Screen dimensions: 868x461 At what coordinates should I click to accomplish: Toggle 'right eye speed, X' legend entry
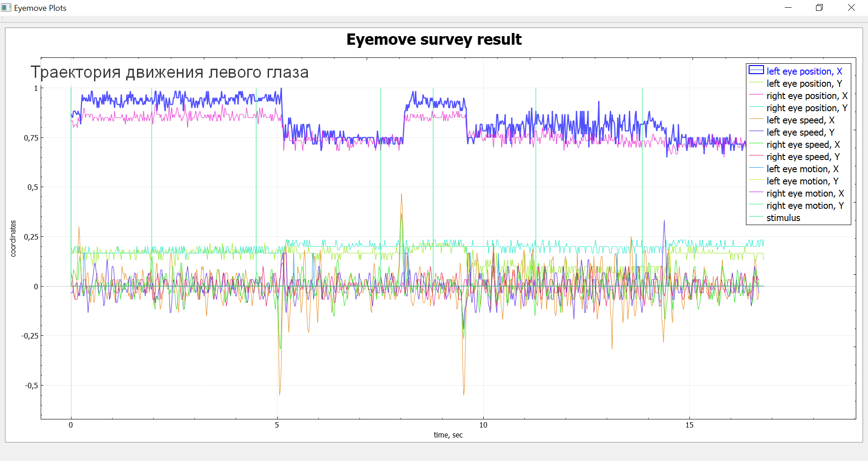(803, 145)
